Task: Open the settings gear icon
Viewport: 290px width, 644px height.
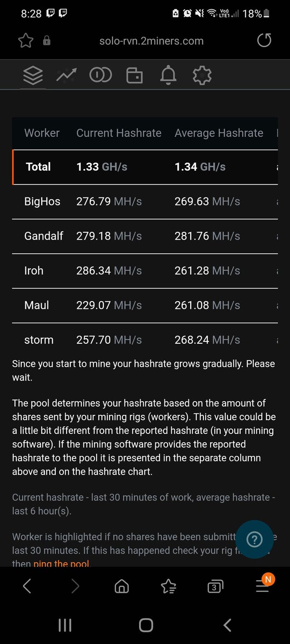Action: click(202, 75)
